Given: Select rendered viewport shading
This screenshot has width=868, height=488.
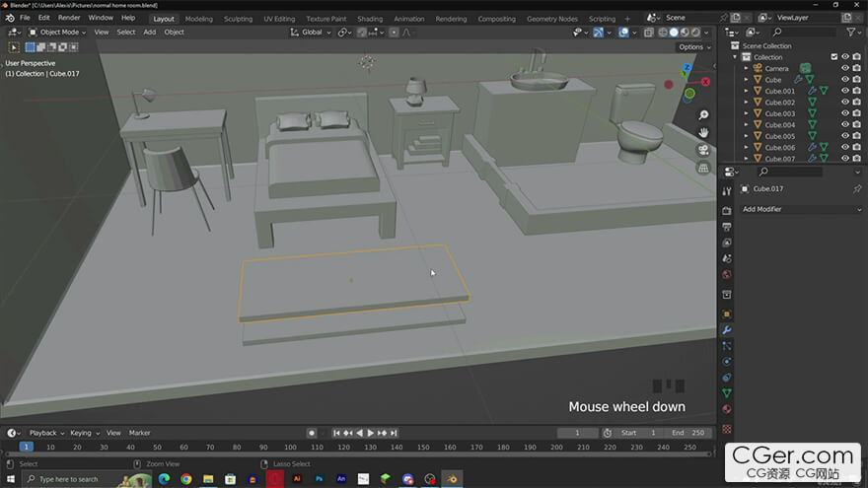Looking at the screenshot, I should click(x=695, y=33).
